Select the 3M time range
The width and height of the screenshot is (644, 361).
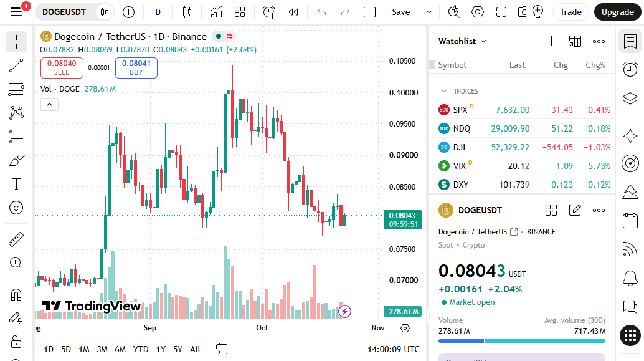pyautogui.click(x=102, y=349)
